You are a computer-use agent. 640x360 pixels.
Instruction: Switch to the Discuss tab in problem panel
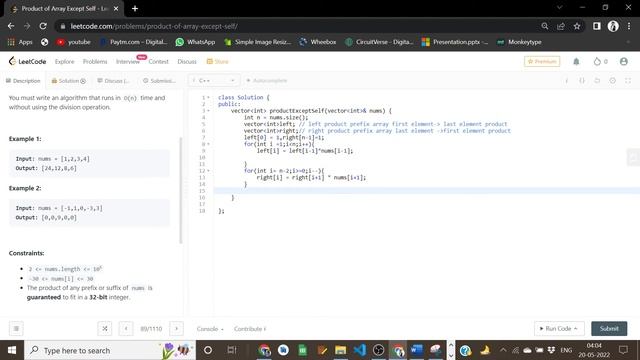tap(113, 81)
